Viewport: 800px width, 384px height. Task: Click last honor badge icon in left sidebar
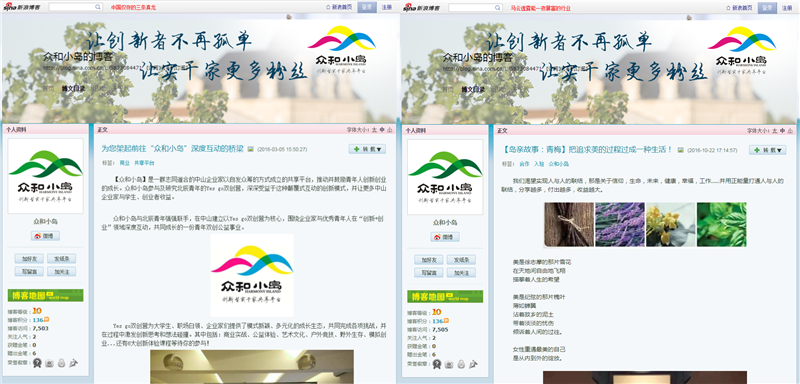click(x=74, y=363)
